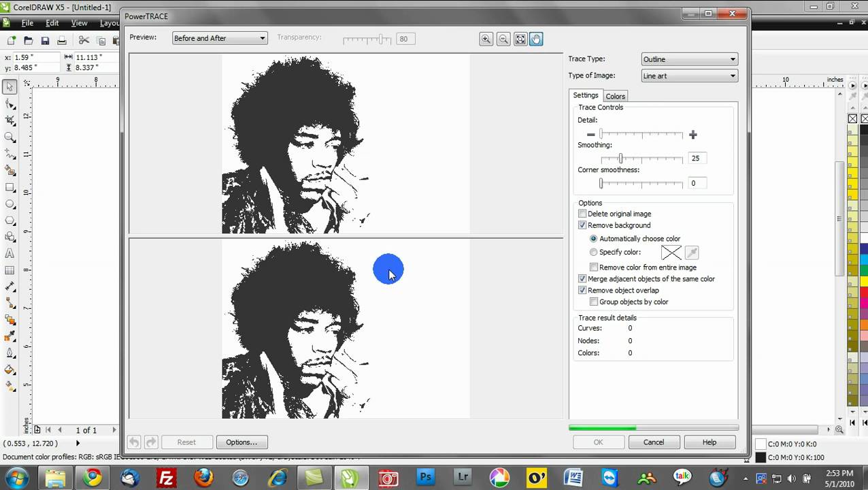Select the Smart Fill tool in toolbox
868x490 pixels.
(x=10, y=170)
